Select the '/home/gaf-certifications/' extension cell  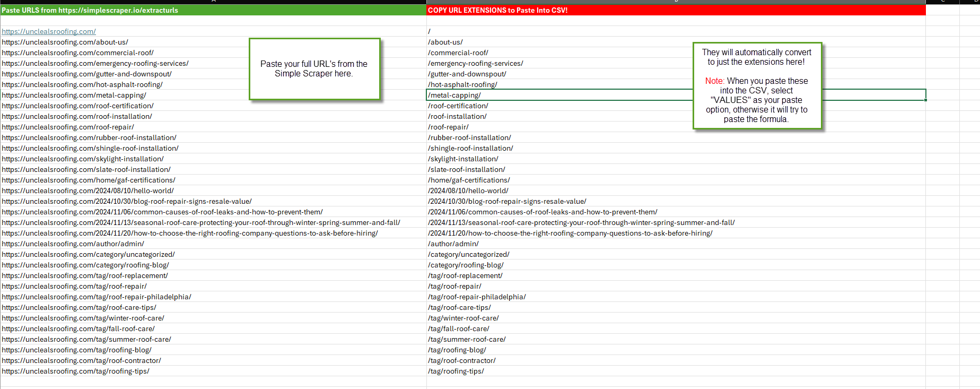tap(469, 180)
